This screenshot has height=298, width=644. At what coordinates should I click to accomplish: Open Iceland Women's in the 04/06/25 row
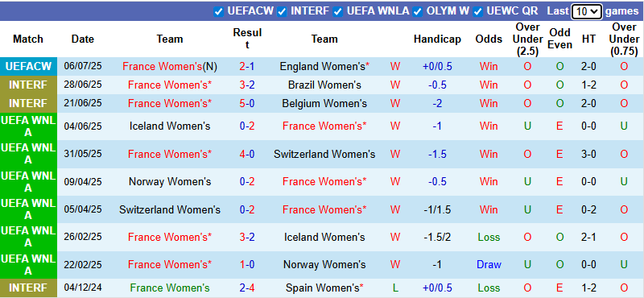tap(170, 126)
